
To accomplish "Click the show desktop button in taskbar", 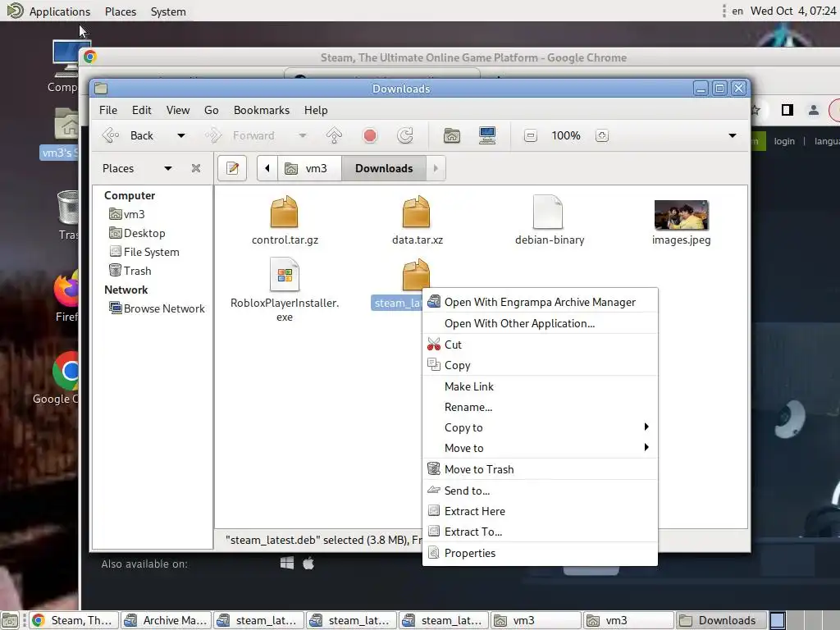I will 10,620.
